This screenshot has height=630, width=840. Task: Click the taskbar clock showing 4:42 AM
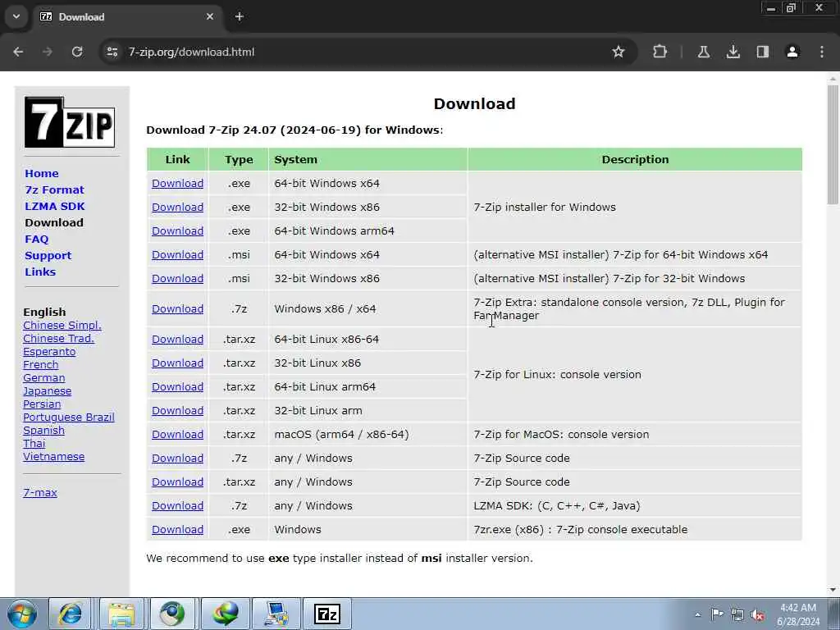[x=797, y=614]
